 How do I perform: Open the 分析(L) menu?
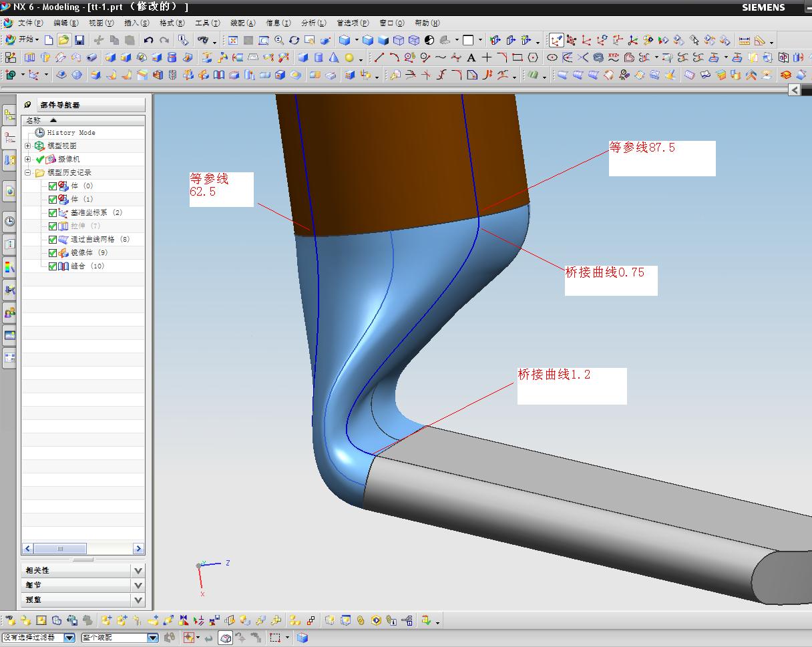coord(313,23)
